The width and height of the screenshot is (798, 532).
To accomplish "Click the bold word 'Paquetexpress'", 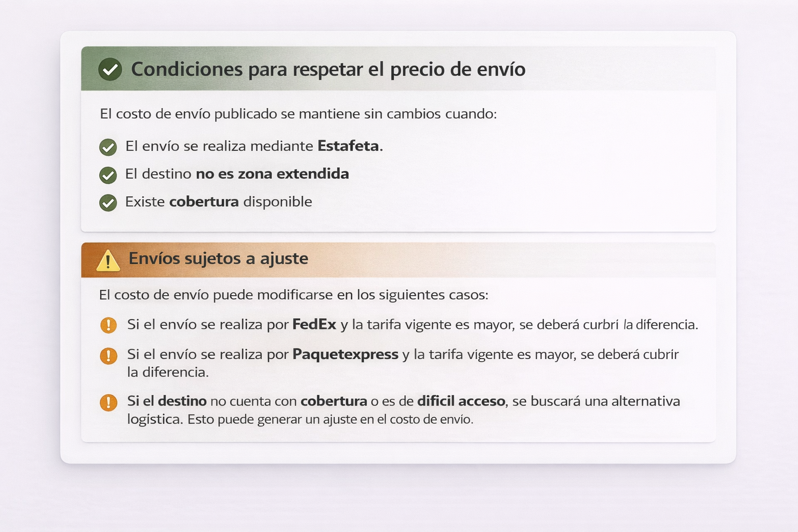I will [345, 354].
